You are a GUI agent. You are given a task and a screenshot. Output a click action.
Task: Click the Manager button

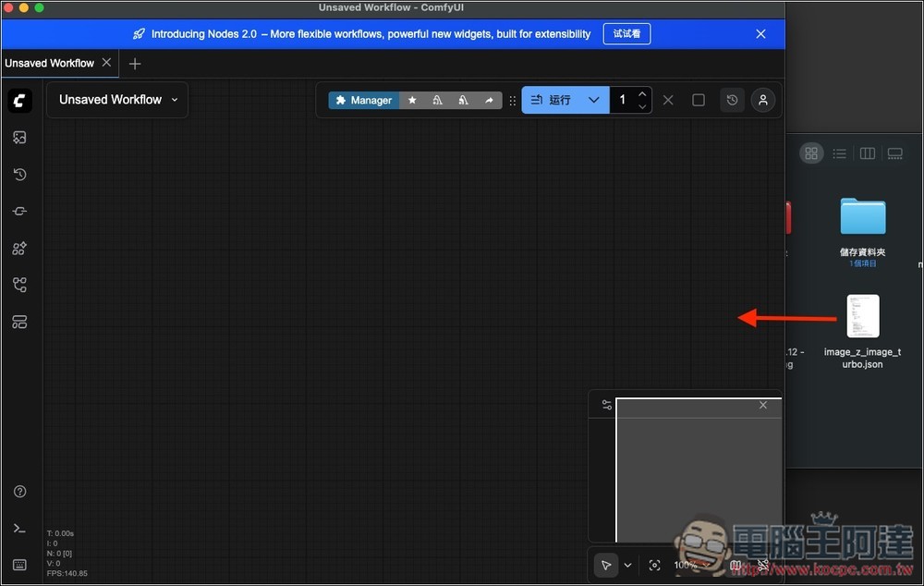[363, 100]
